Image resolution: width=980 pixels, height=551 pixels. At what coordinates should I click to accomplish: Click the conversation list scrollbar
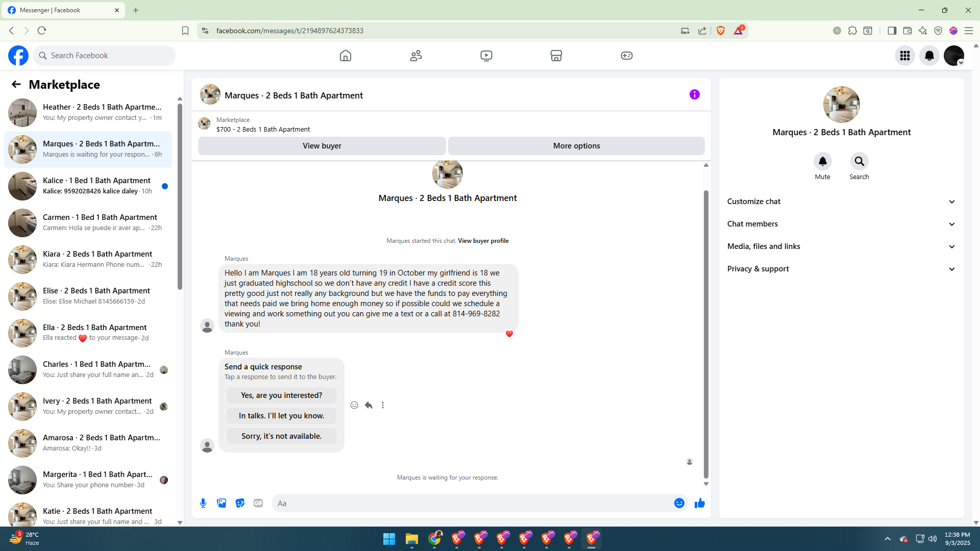click(180, 196)
